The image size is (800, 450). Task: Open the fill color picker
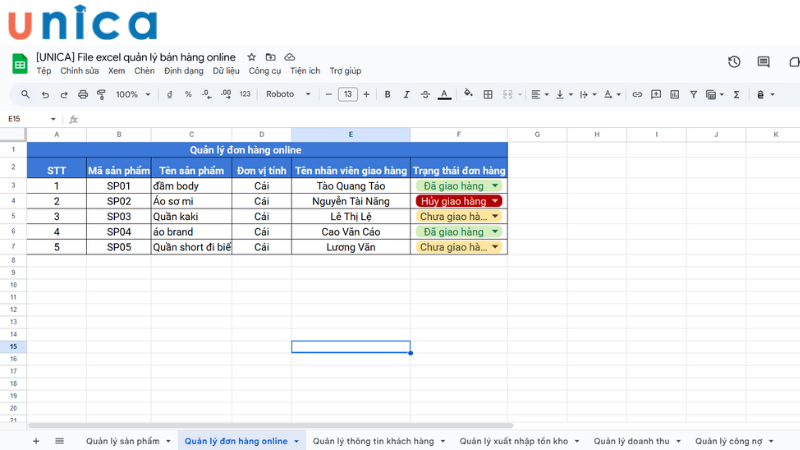pos(468,93)
